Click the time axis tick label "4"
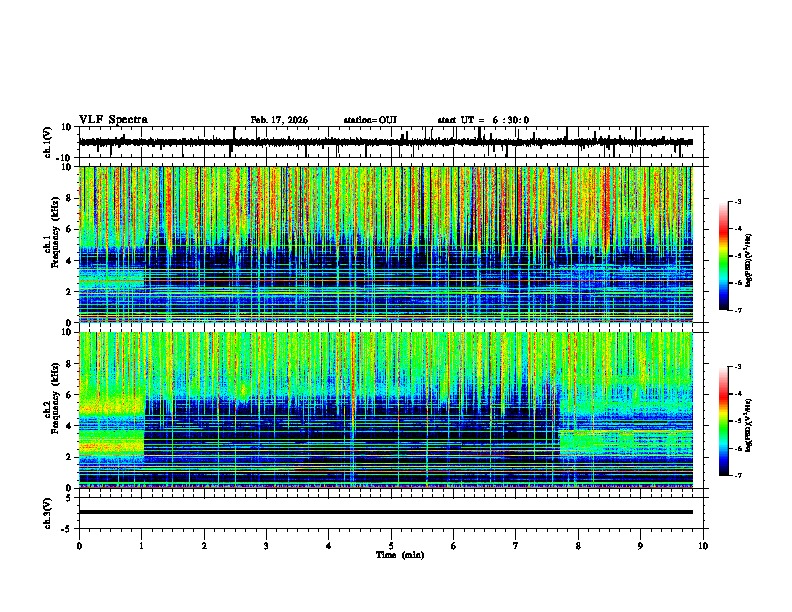This screenshot has height=612, width=792. [x=329, y=546]
